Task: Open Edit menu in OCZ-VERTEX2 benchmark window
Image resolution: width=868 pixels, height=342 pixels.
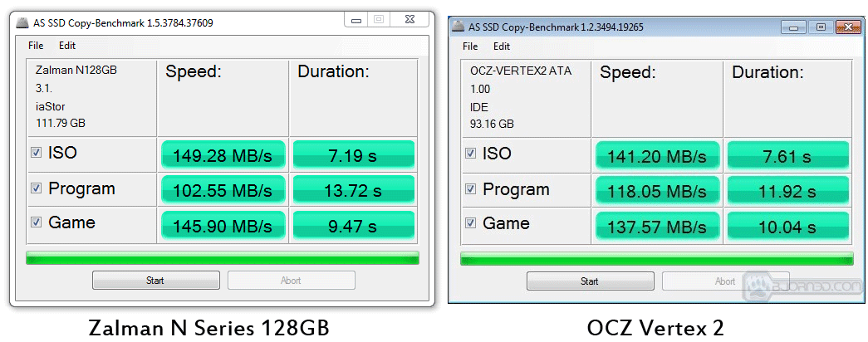Action: click(502, 46)
